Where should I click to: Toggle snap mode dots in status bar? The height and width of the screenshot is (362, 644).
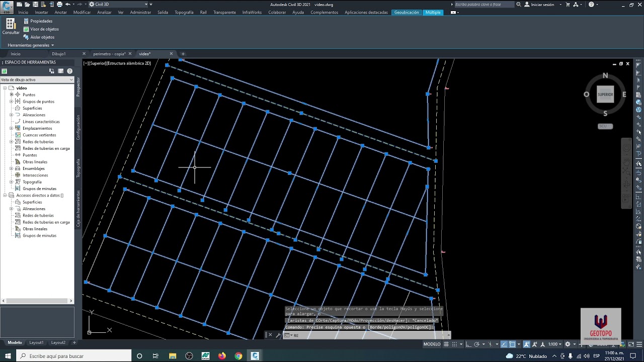point(454,344)
